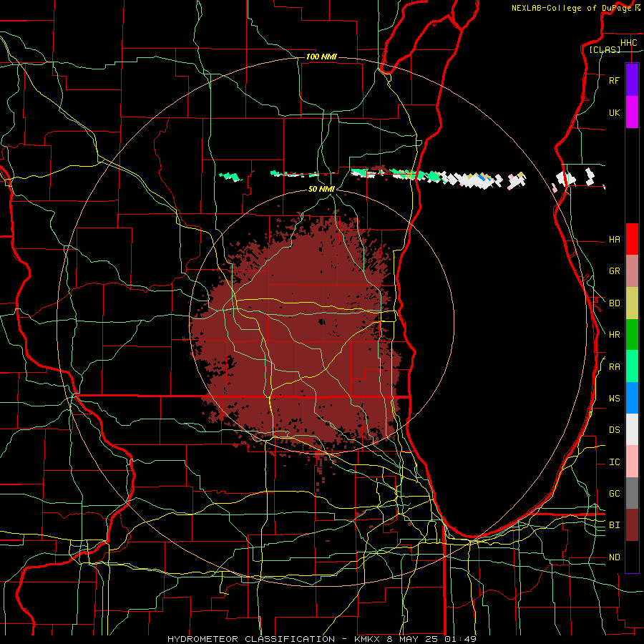Click the [CLAS] unit label
The height and width of the screenshot is (644, 644).
tap(605, 50)
